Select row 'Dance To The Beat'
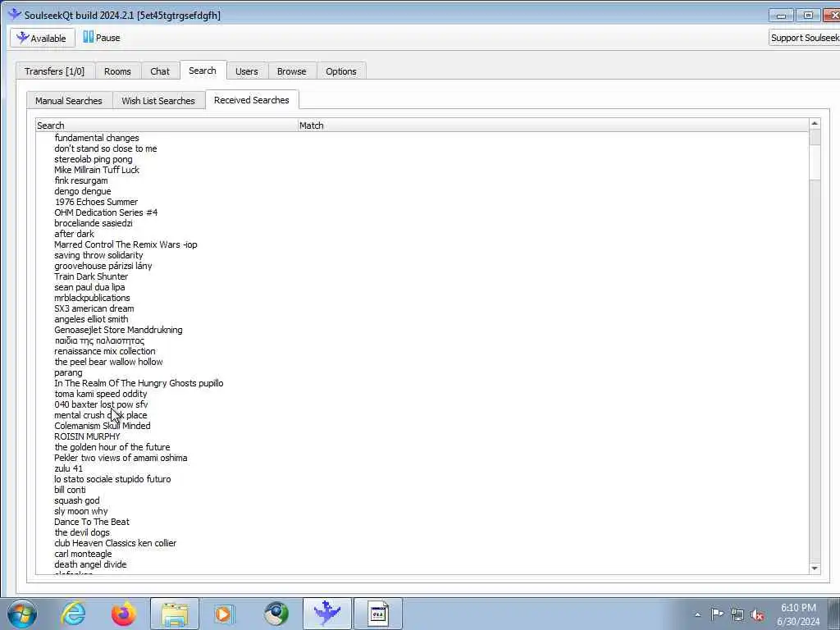 tap(422, 522)
